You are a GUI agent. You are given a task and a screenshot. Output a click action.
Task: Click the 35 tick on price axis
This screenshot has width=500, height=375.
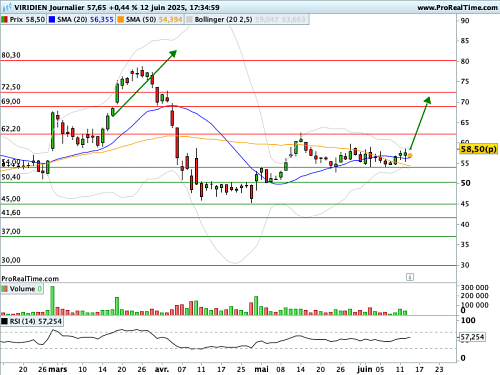(x=465, y=245)
